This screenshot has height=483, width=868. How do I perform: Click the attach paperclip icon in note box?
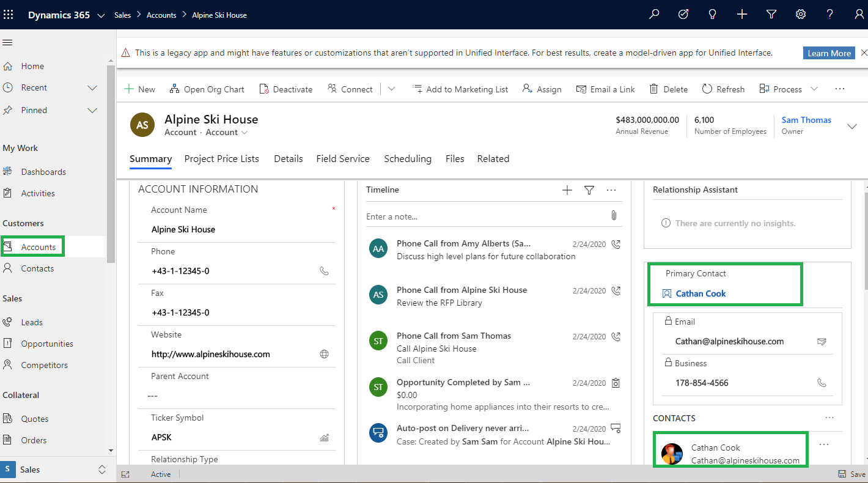click(614, 216)
